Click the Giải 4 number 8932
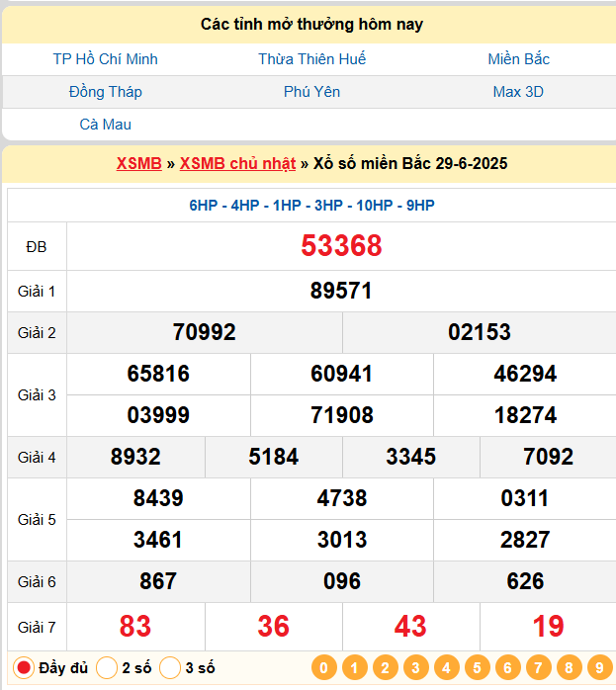The image size is (616, 690). click(135, 457)
